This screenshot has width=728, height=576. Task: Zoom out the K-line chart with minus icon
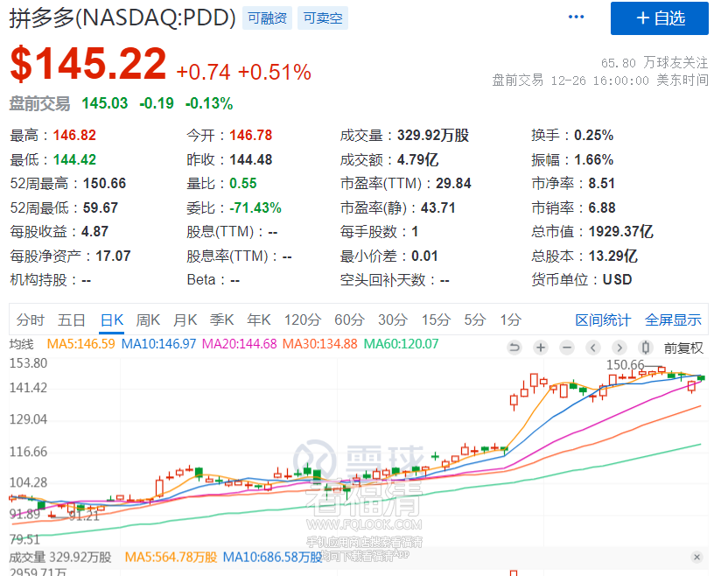click(x=567, y=348)
